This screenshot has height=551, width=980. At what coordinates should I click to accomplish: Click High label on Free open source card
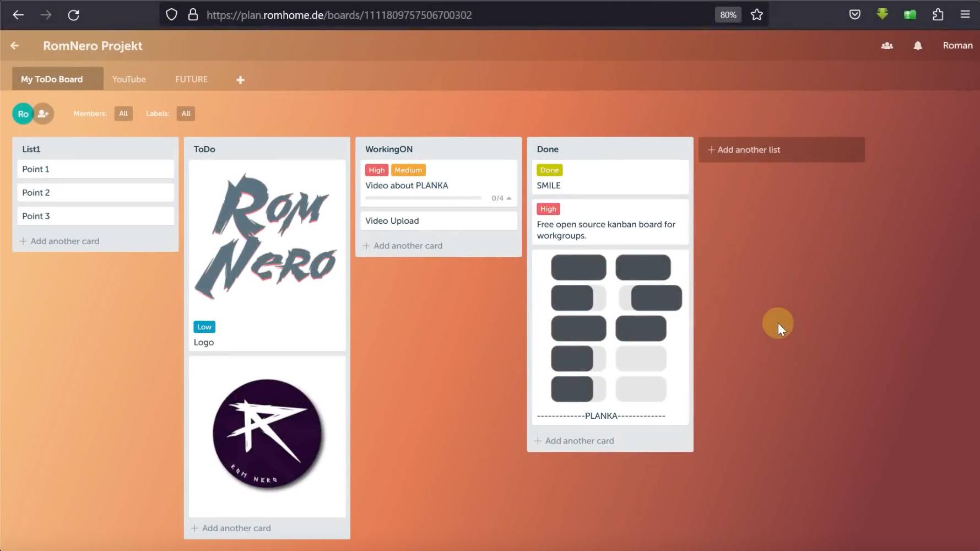(548, 209)
